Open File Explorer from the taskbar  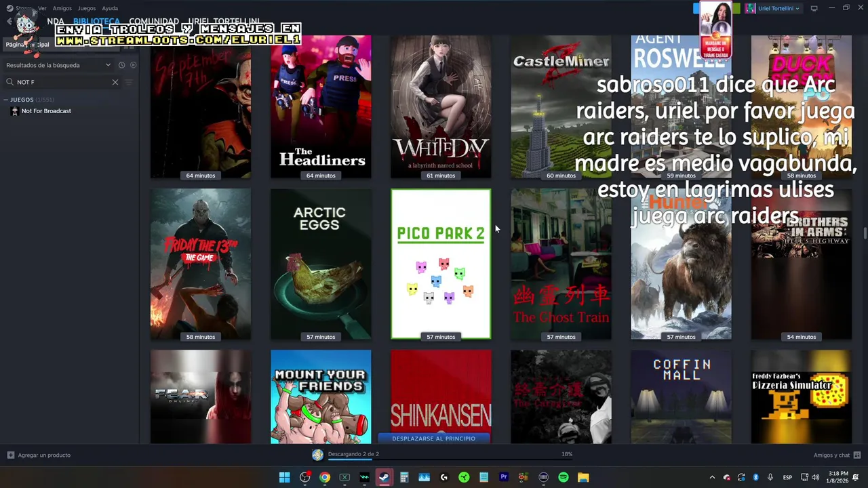[x=583, y=477]
